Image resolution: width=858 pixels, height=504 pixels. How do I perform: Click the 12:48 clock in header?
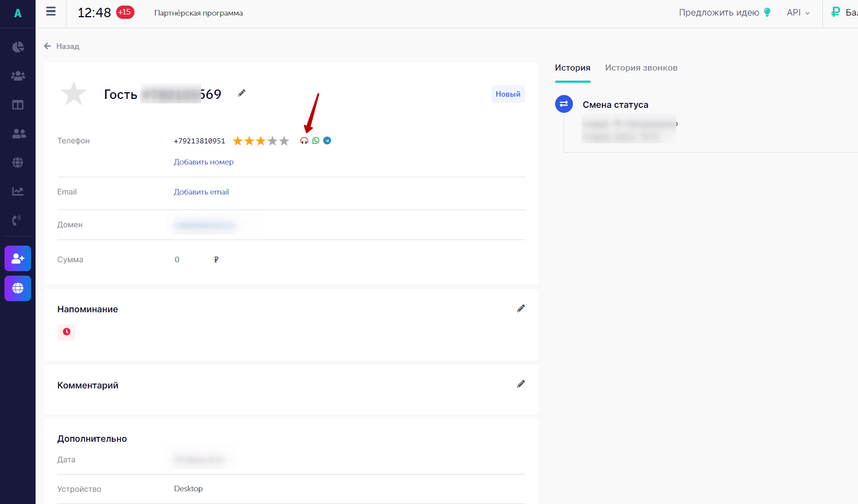coord(94,13)
